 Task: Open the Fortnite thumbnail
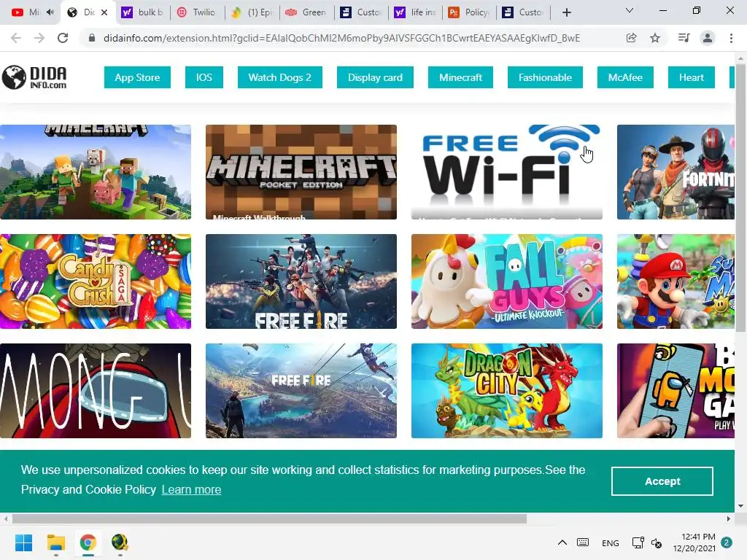tap(676, 172)
